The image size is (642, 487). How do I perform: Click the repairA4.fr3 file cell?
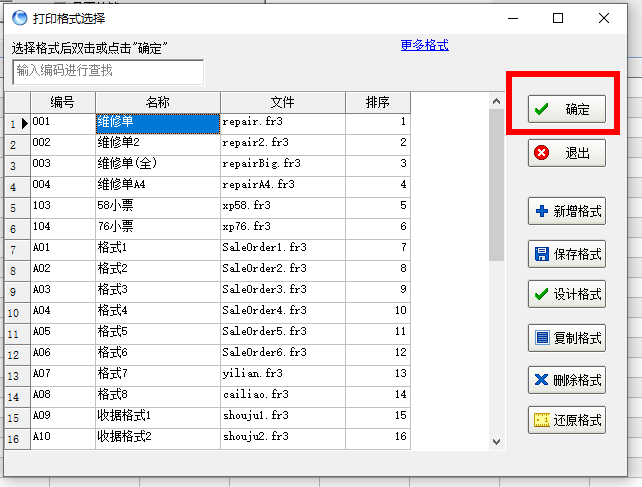pyautogui.click(x=283, y=187)
